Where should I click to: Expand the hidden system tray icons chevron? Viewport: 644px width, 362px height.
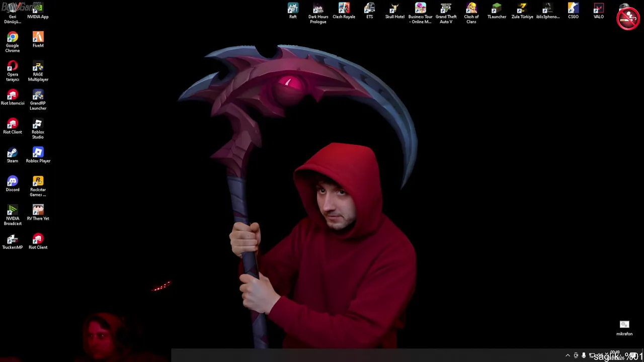[x=568, y=355]
